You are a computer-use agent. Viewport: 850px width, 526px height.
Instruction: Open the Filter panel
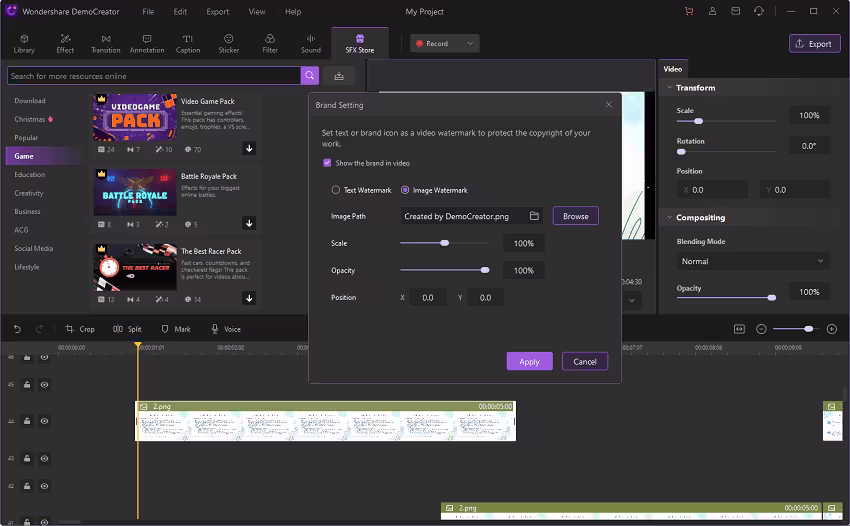(270, 43)
